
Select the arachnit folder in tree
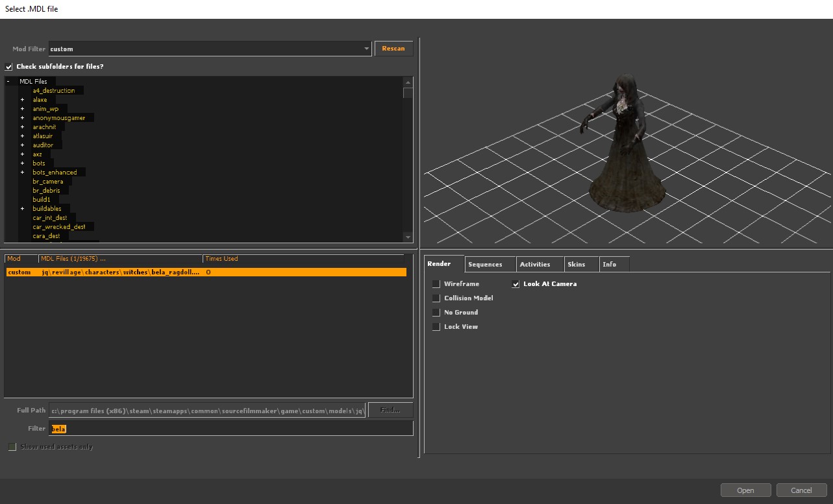44,127
